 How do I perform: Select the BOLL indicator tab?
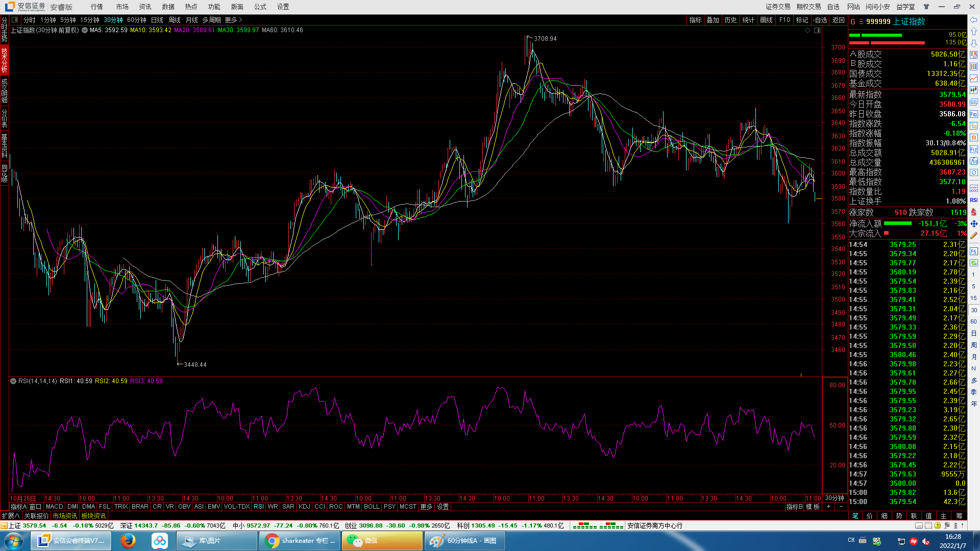pyautogui.click(x=372, y=507)
